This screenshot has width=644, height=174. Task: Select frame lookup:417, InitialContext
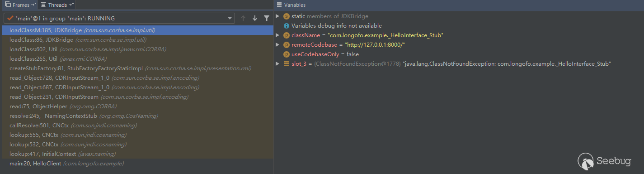click(138, 154)
